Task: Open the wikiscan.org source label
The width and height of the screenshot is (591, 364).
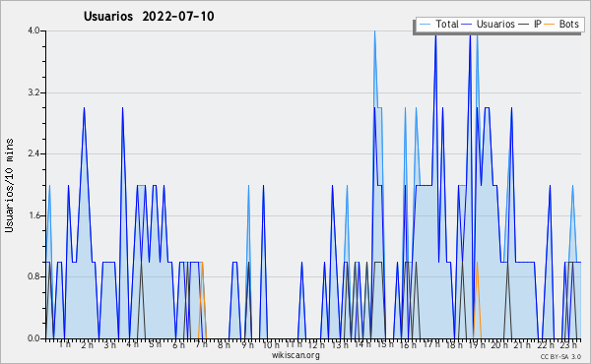Action: (x=295, y=355)
